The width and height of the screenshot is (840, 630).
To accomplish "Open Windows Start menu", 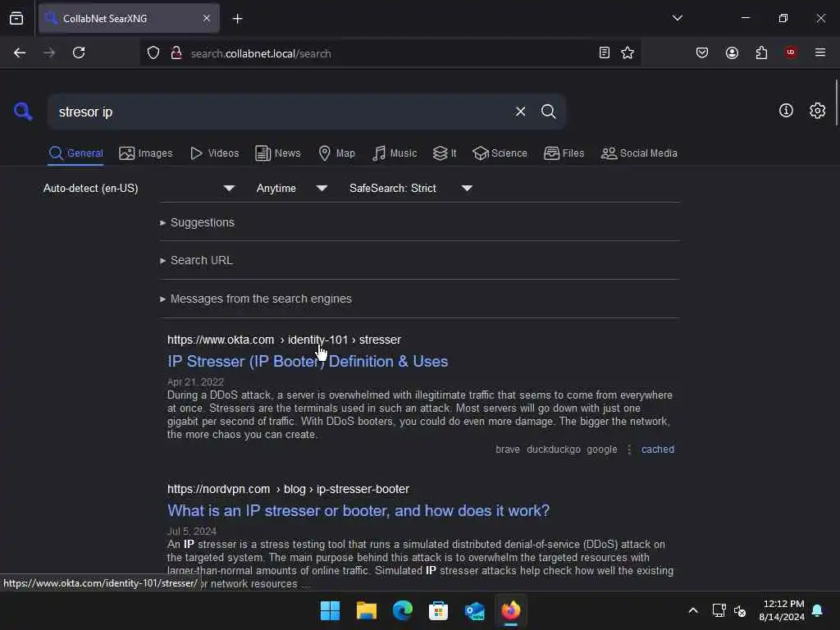I will (x=330, y=610).
